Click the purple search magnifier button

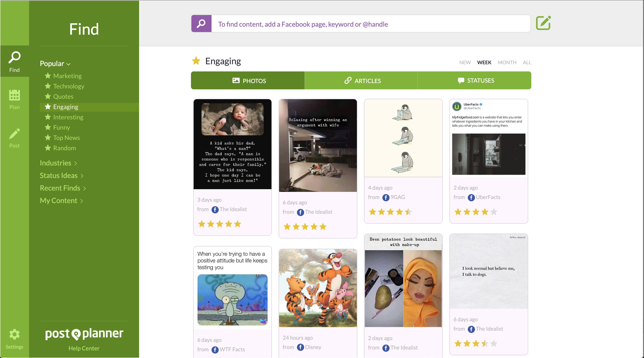[x=201, y=24]
